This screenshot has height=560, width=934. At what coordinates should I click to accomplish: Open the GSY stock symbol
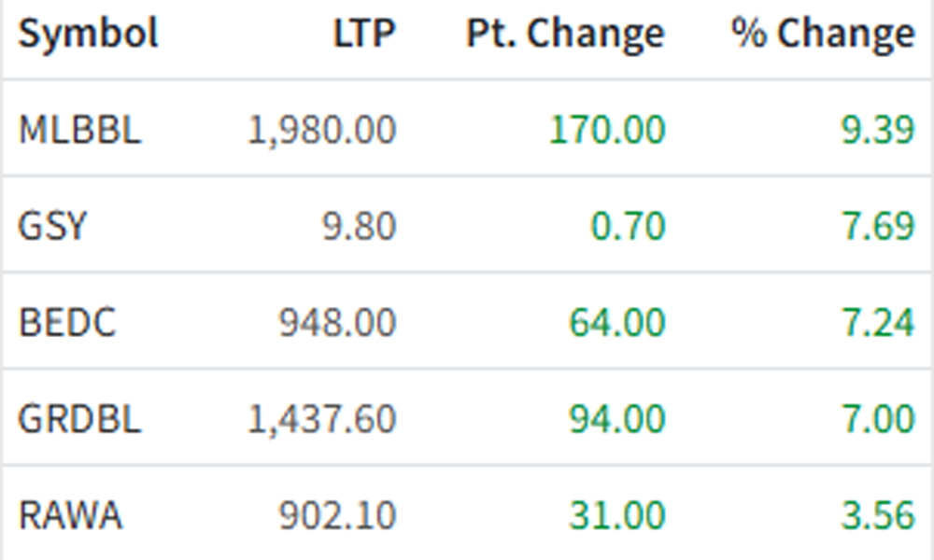pyautogui.click(x=53, y=226)
